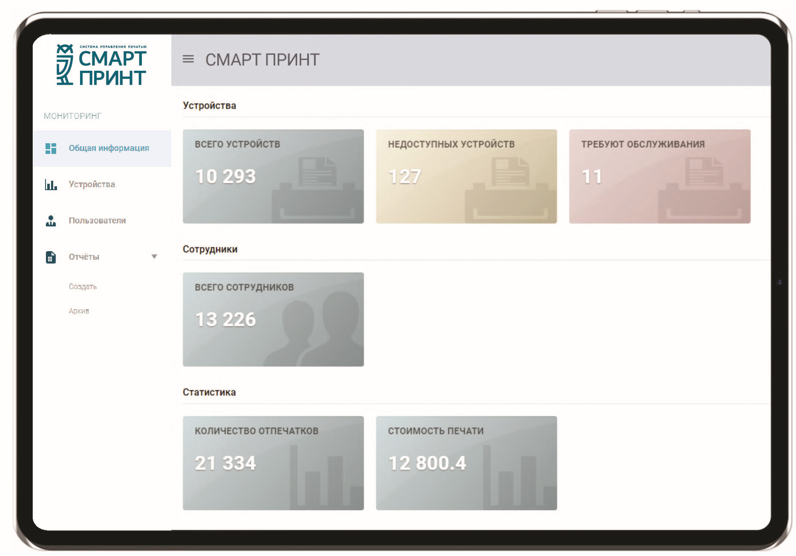Open the Требуют обслуживания card
The image size is (796, 556).
[x=659, y=176]
